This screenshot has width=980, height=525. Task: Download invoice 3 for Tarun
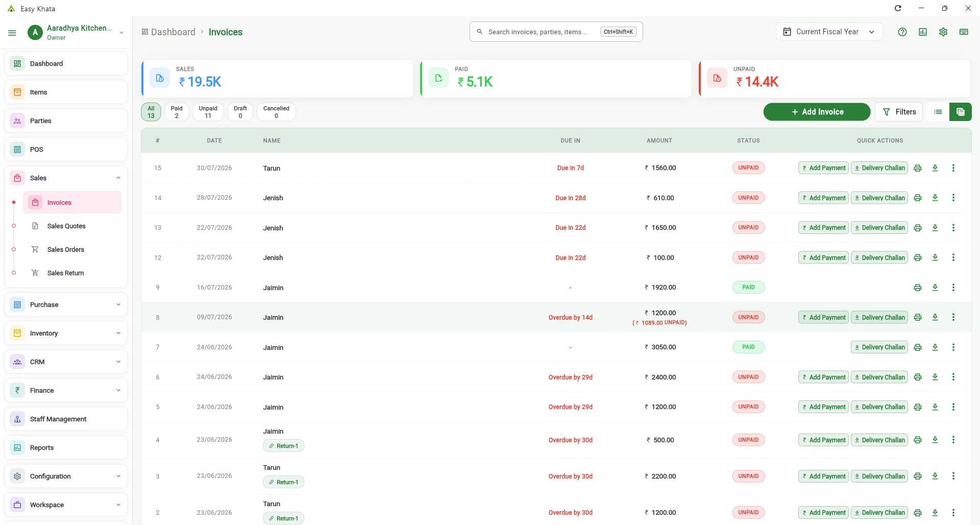935,476
